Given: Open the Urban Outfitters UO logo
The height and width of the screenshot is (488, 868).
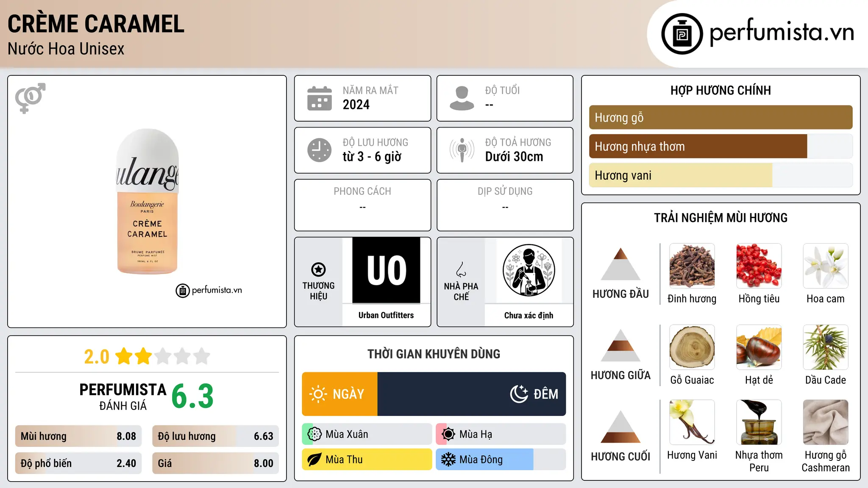Looking at the screenshot, I should pyautogui.click(x=386, y=270).
